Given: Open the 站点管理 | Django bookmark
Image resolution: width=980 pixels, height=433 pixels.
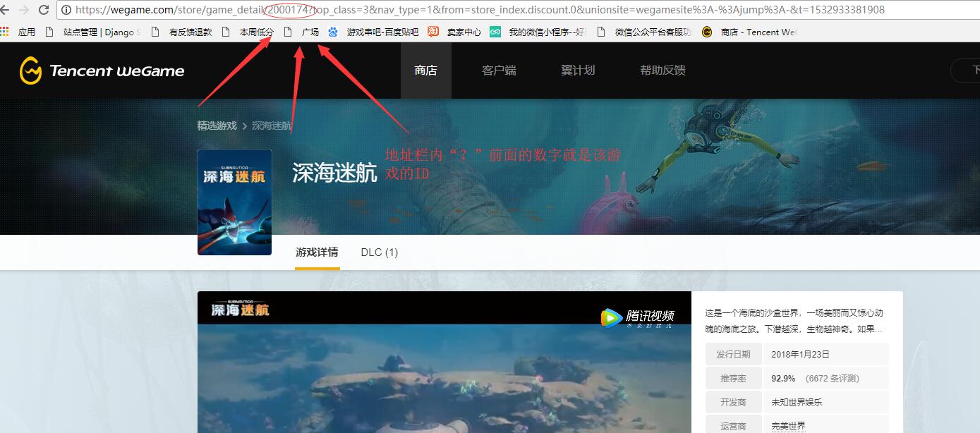Looking at the screenshot, I should click(92, 32).
